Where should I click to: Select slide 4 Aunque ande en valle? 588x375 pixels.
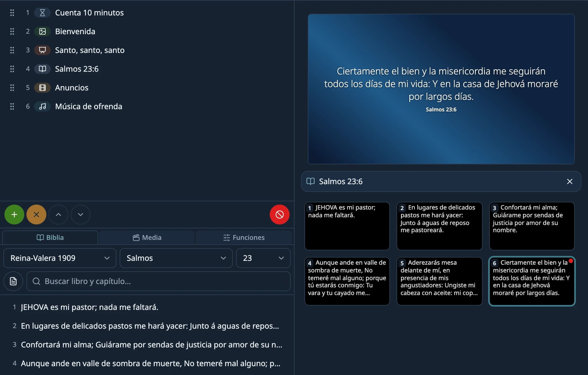tap(347, 281)
